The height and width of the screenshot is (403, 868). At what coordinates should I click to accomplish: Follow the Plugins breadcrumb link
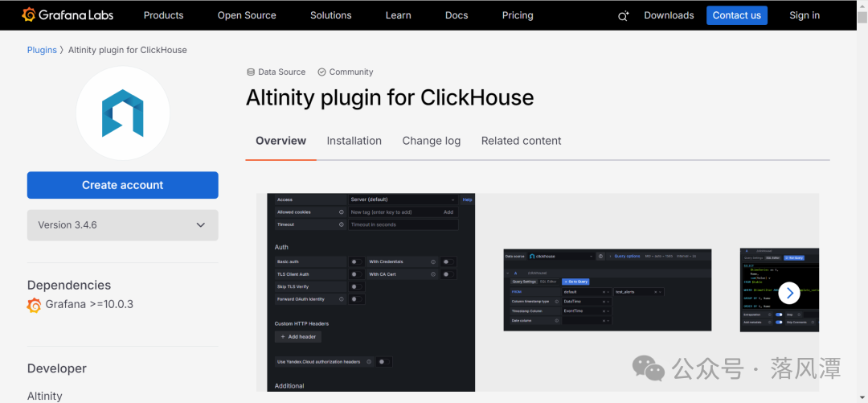pos(42,50)
